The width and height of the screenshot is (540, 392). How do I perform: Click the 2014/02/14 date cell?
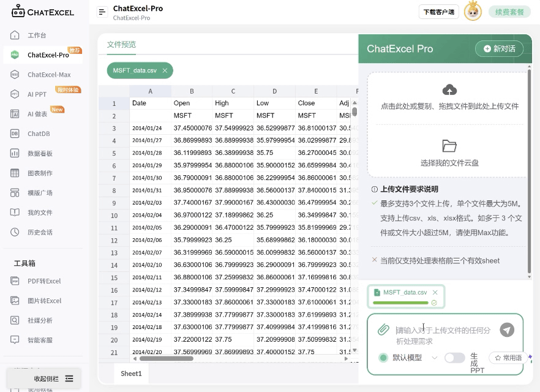coord(150,315)
